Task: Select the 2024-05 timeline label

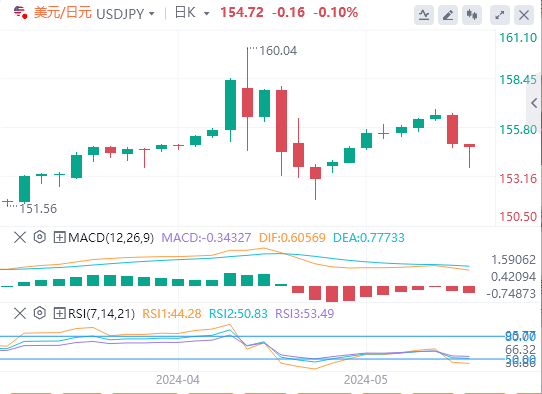Action: point(366,380)
